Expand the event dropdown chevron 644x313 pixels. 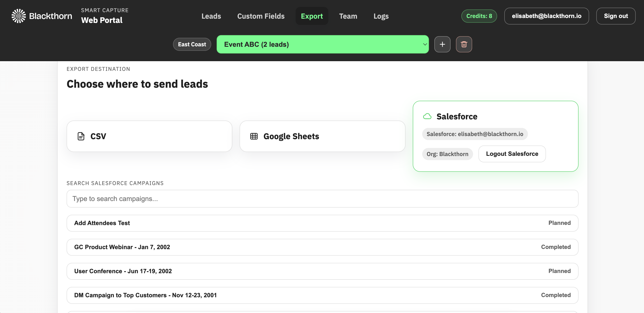[424, 44]
